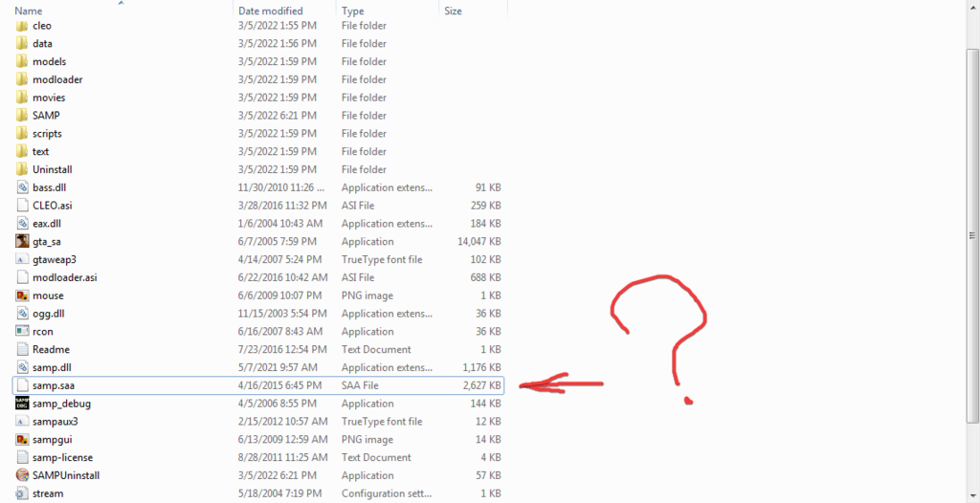Screen dimensions: 980x503
Task: Select the scripts folder icon
Action: tap(22, 134)
